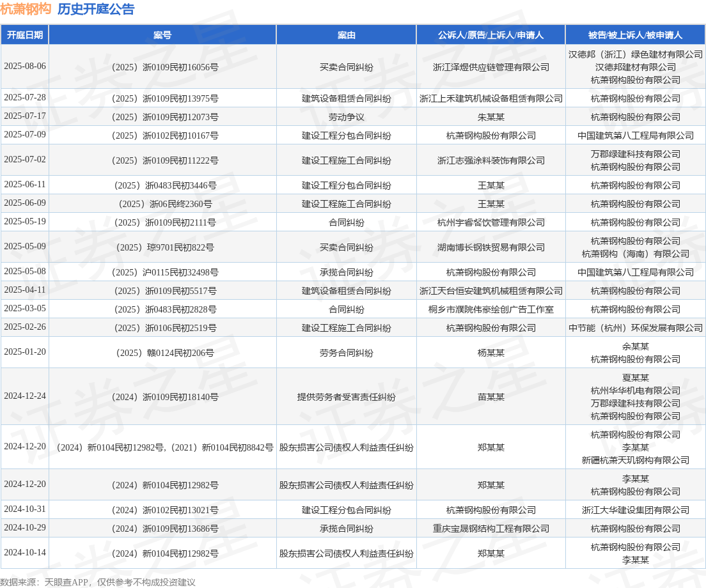Click defendant 浙江大华建设集团有限公司
The width and height of the screenshot is (706, 588).
tap(635, 510)
